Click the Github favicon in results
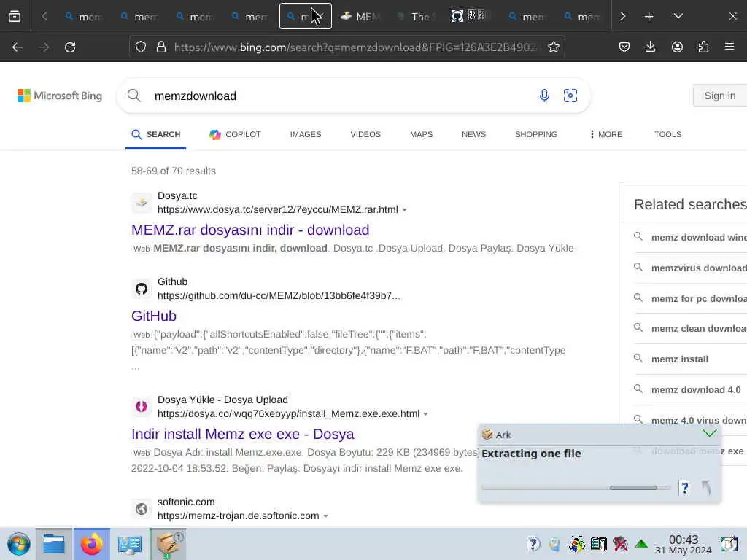This screenshot has width=747, height=560. (142, 289)
